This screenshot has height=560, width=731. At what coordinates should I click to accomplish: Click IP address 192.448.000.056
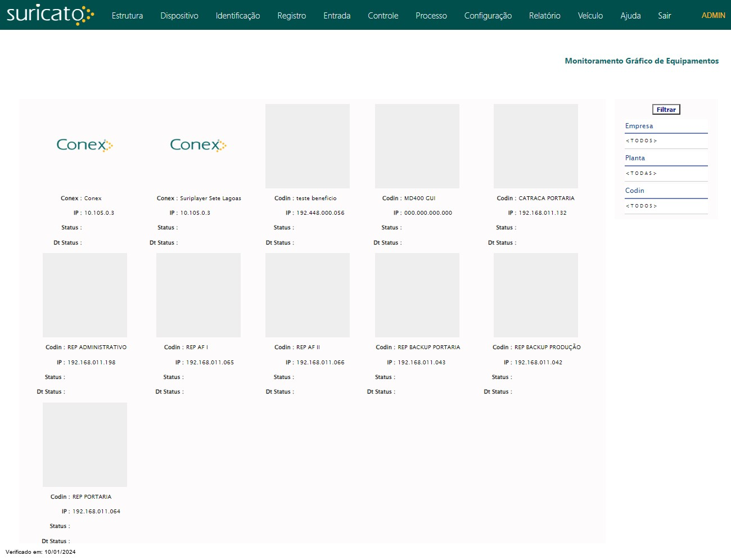pos(321,213)
